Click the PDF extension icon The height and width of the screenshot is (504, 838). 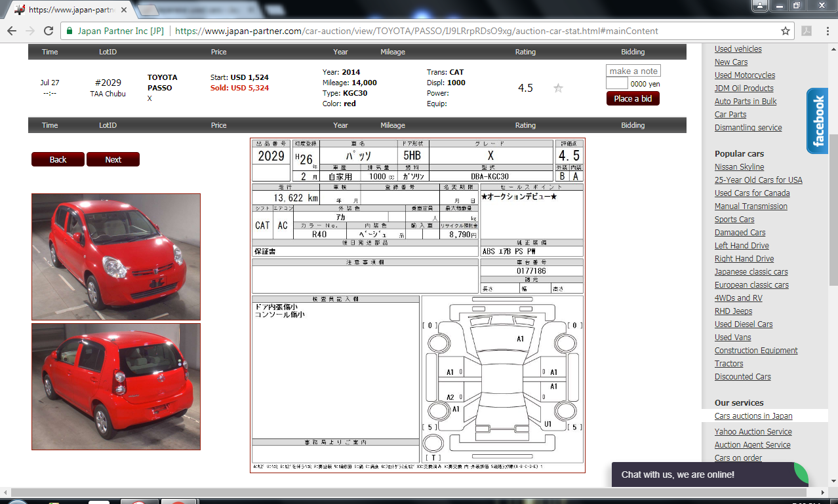point(807,31)
